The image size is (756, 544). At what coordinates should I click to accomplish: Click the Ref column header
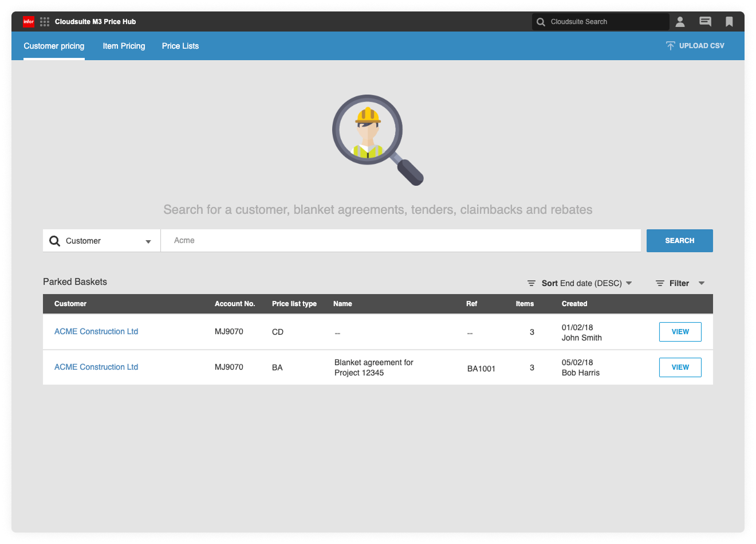[x=471, y=304]
